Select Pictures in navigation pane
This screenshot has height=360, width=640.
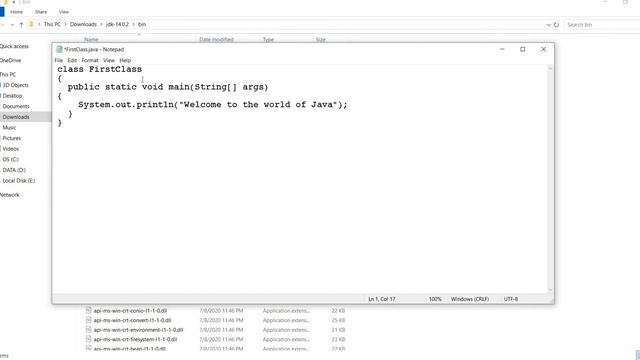[x=12, y=138]
